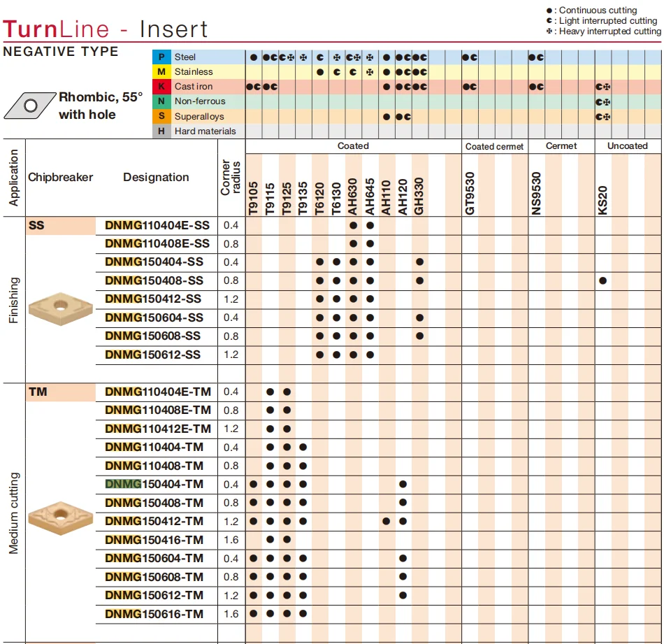Select designation DNMG150416-TM
Screen dimensions: 664x644
(154, 541)
